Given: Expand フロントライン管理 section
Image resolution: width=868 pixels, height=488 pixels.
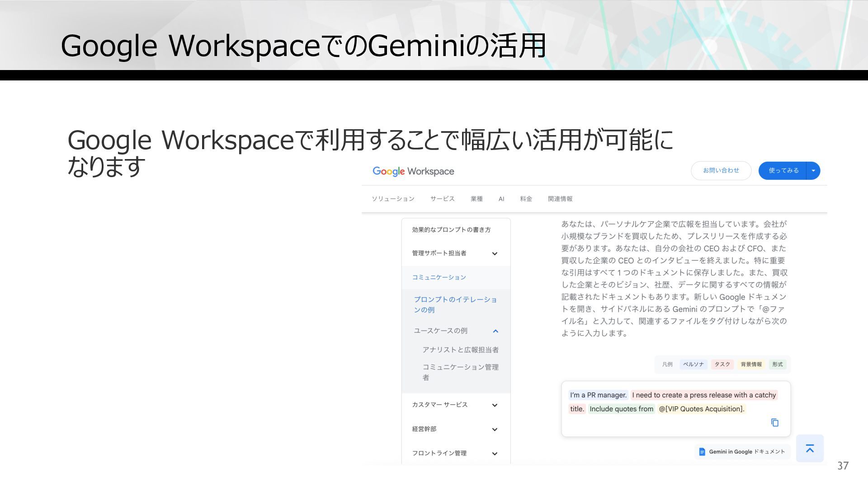Looking at the screenshot, I should tap(495, 453).
